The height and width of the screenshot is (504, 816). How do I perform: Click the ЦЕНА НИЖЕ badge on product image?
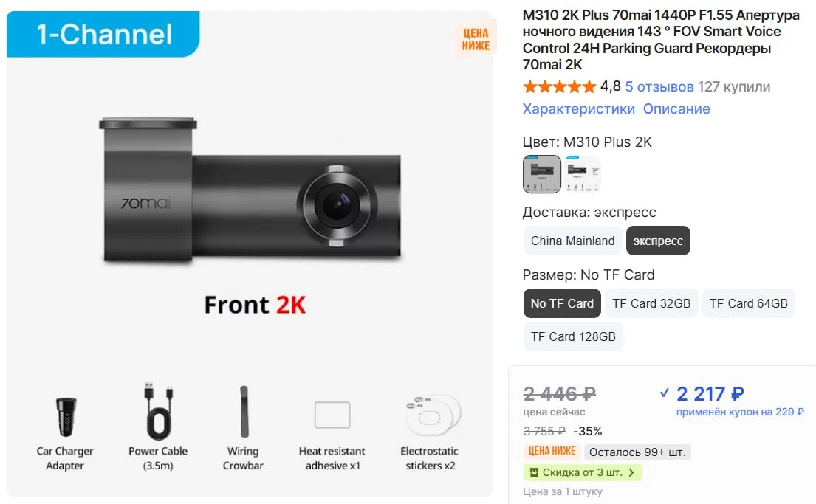476,40
